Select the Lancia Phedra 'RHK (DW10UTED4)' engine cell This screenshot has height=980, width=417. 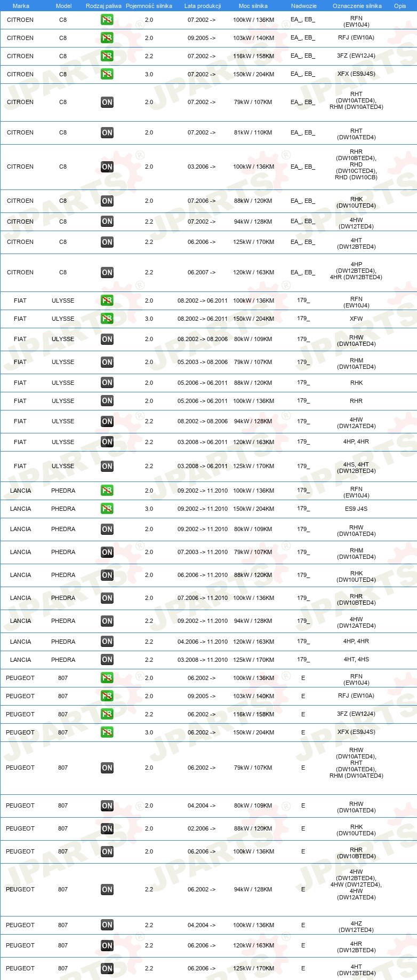(x=356, y=577)
